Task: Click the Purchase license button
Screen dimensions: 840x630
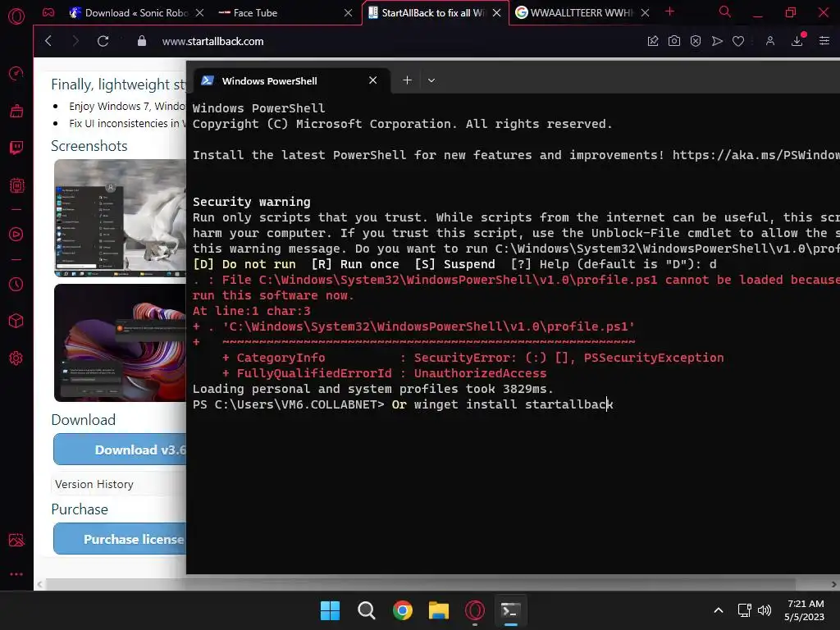Action: (x=120, y=539)
